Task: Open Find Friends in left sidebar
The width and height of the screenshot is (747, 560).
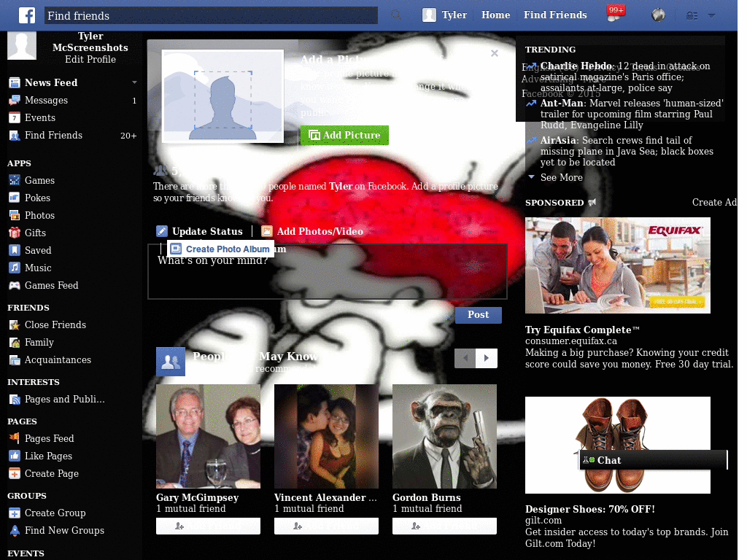Action: pos(53,135)
